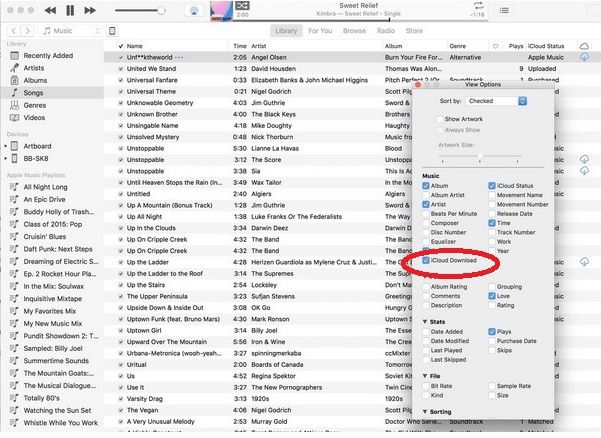601x438 pixels.
Task: Sort songs by the Name column header
Action: 135,46
